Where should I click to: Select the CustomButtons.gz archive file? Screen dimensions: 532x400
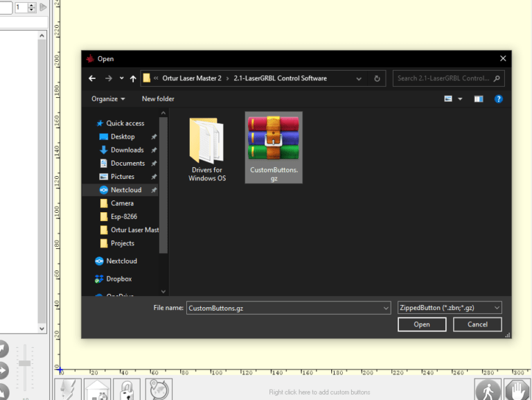point(274,148)
